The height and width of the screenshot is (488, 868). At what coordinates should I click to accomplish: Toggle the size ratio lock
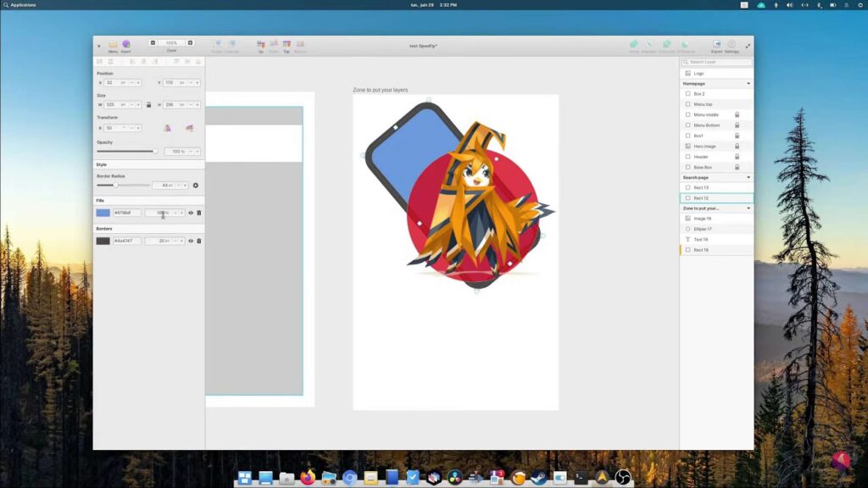tap(149, 104)
